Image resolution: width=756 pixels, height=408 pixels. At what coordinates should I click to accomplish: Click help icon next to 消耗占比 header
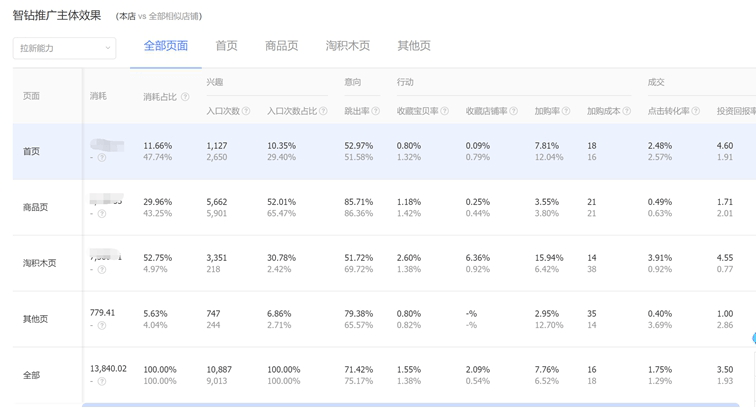coord(185,97)
